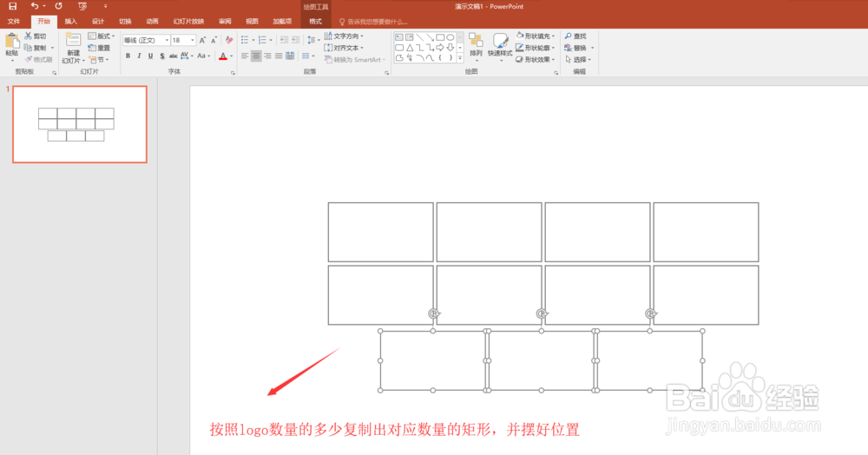The image size is (868, 455).
Task: Select the rounded rectangle shape in gallery
Action: click(x=399, y=48)
